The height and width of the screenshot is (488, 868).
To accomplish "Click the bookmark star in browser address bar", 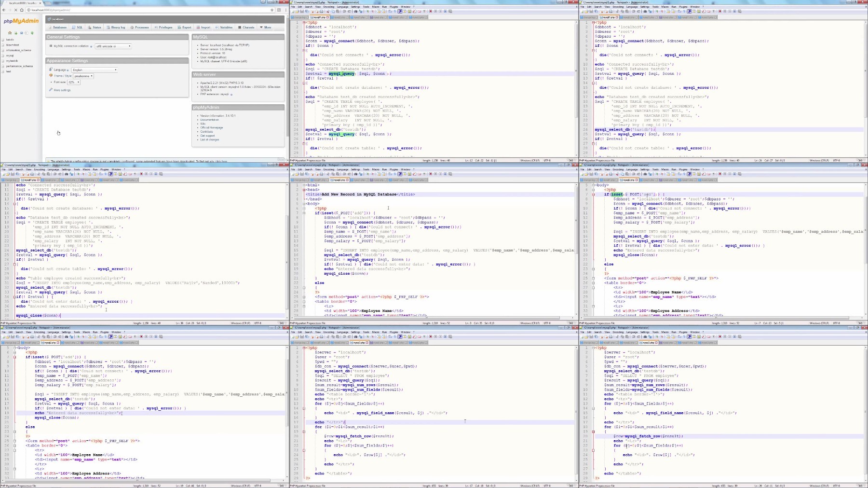I will pyautogui.click(x=272, y=10).
